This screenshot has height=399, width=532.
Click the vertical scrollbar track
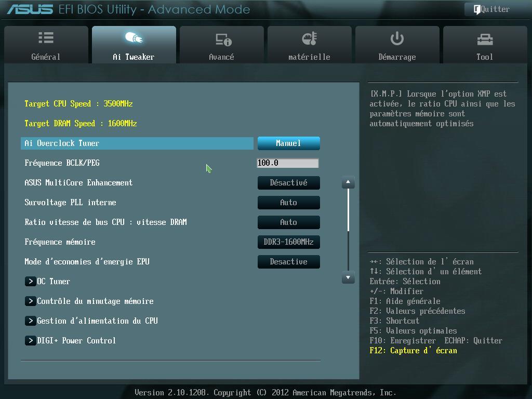[x=348, y=230]
